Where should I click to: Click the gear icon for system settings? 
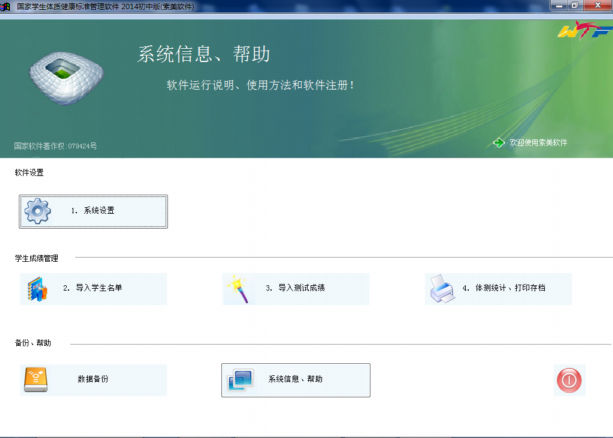37,211
